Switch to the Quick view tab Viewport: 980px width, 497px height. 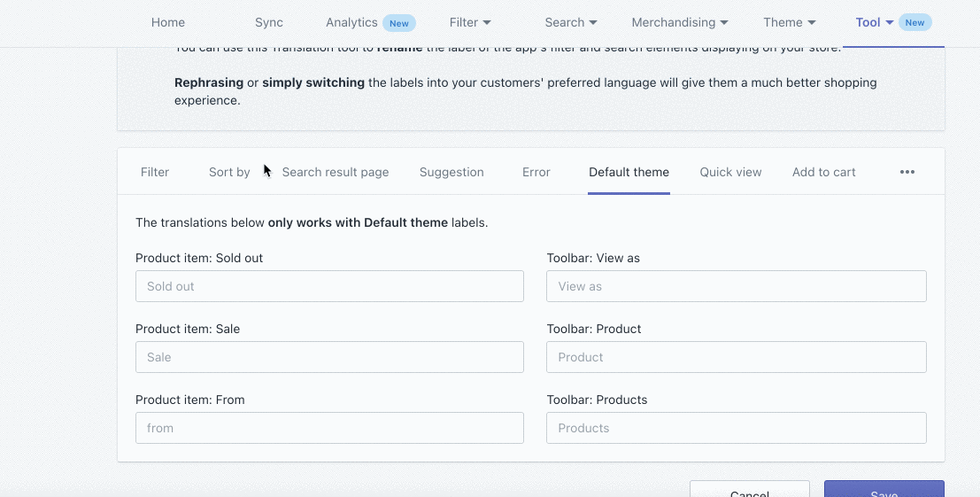pos(730,172)
